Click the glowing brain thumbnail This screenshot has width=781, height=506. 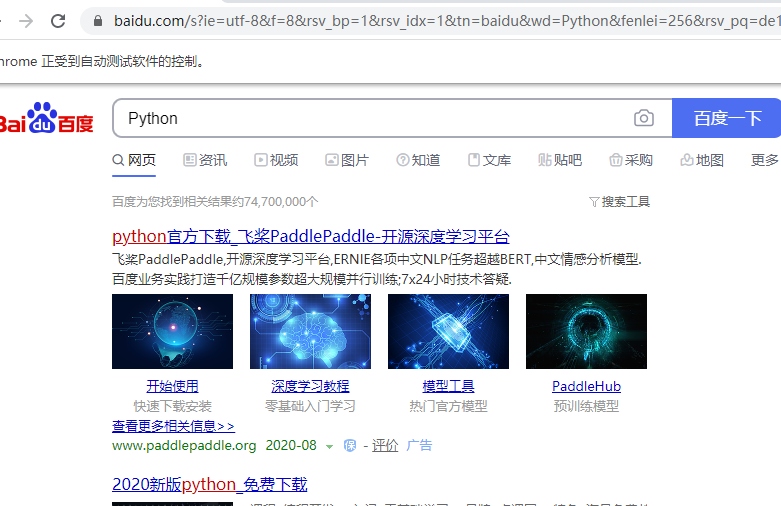pos(310,331)
